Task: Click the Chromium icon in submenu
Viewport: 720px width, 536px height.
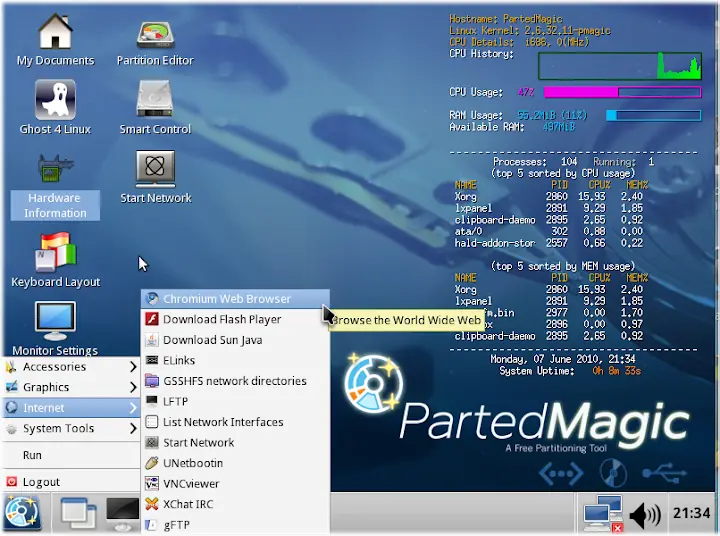Action: [x=152, y=299]
